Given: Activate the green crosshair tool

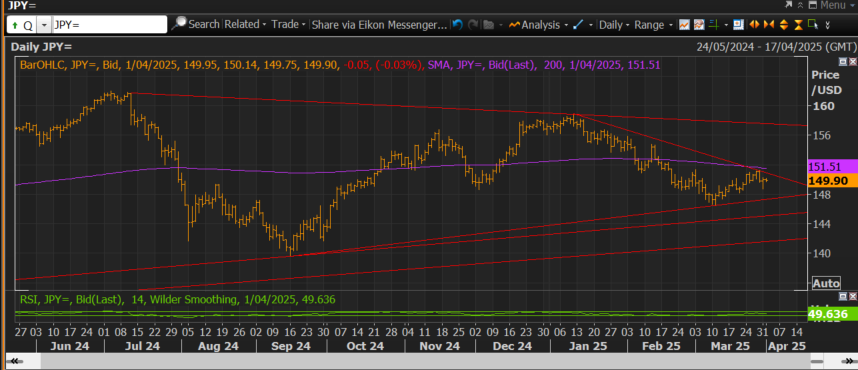Looking at the screenshot, I should click(714, 25).
